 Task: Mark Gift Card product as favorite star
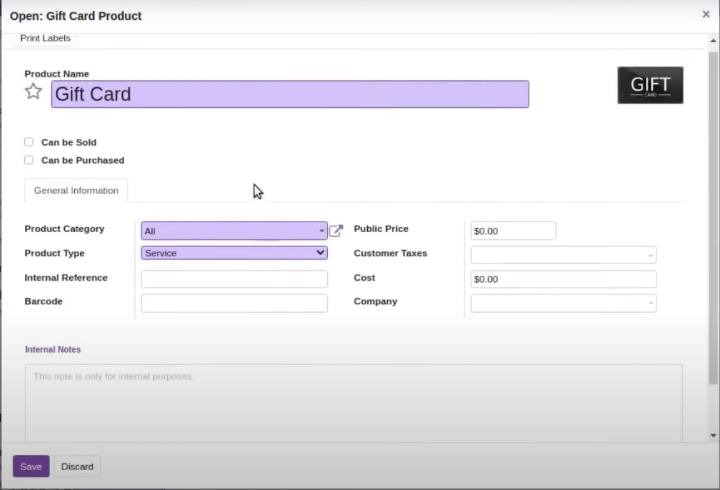pyautogui.click(x=33, y=92)
